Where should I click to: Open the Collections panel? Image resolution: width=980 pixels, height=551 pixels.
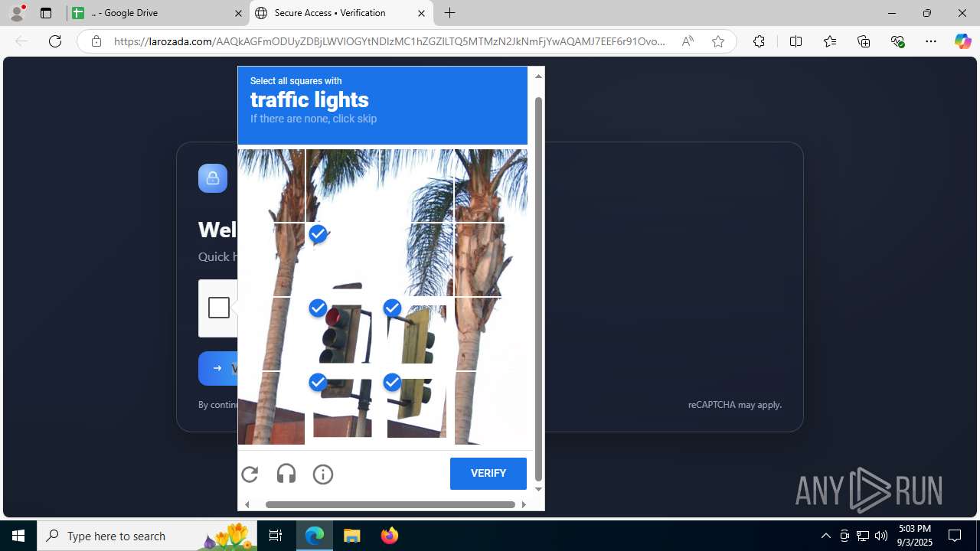(864, 41)
